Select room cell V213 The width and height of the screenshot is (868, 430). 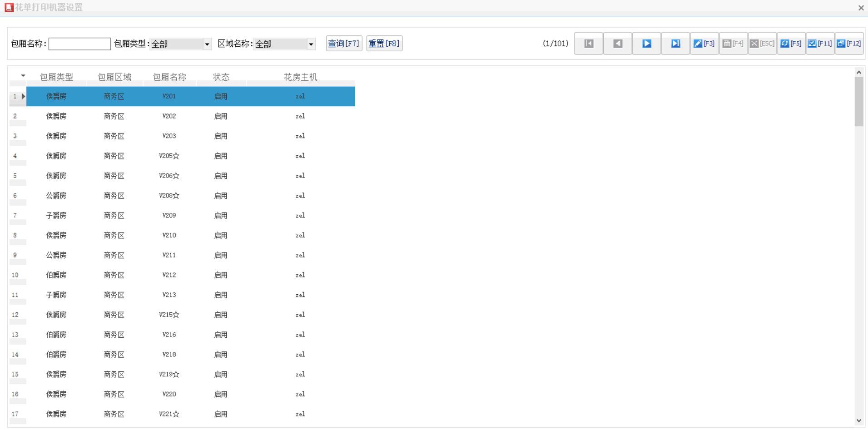click(x=169, y=295)
